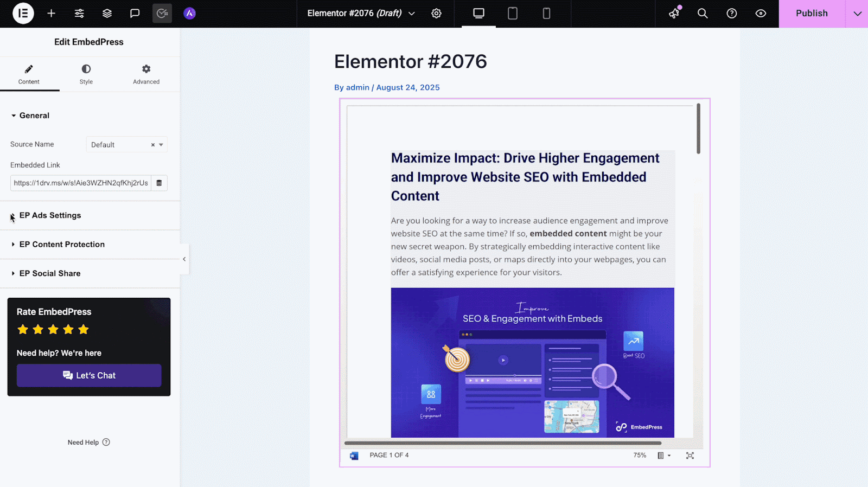Toggle fullscreen for embedded document
Image resolution: width=868 pixels, height=487 pixels.
click(690, 456)
